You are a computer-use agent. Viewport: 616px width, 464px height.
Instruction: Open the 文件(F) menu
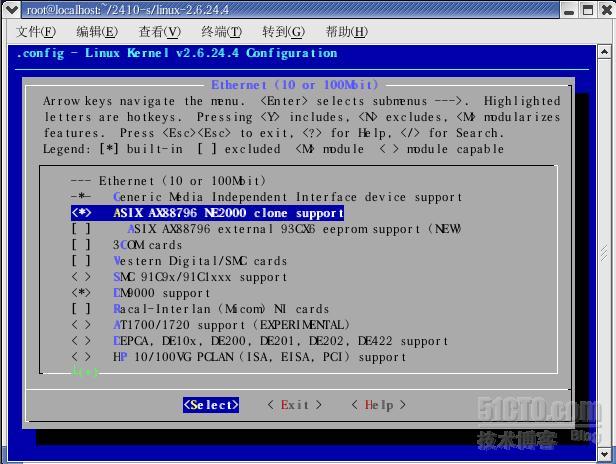pos(36,31)
